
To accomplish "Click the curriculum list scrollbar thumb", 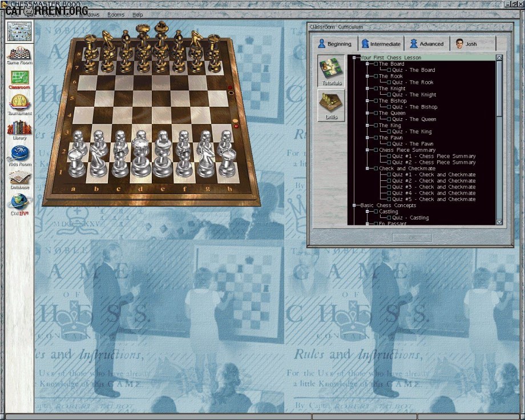I will click(x=499, y=89).
